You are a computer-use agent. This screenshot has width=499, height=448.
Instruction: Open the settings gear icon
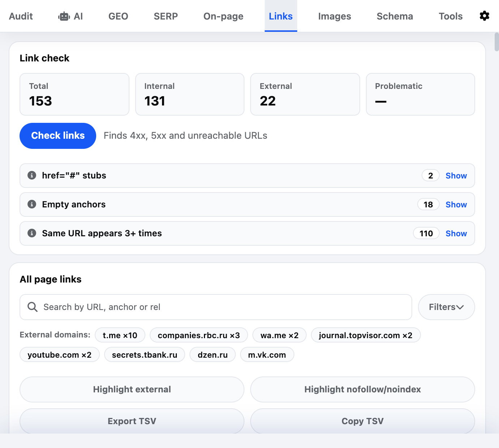(x=485, y=16)
